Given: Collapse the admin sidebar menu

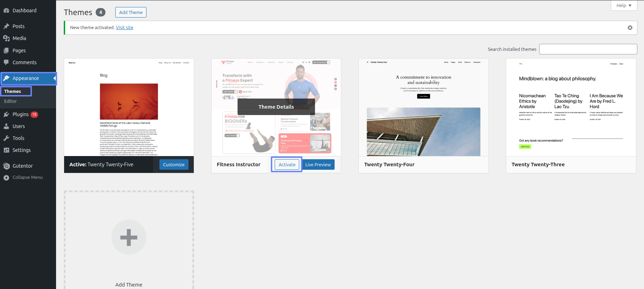Looking at the screenshot, I should click(27, 177).
